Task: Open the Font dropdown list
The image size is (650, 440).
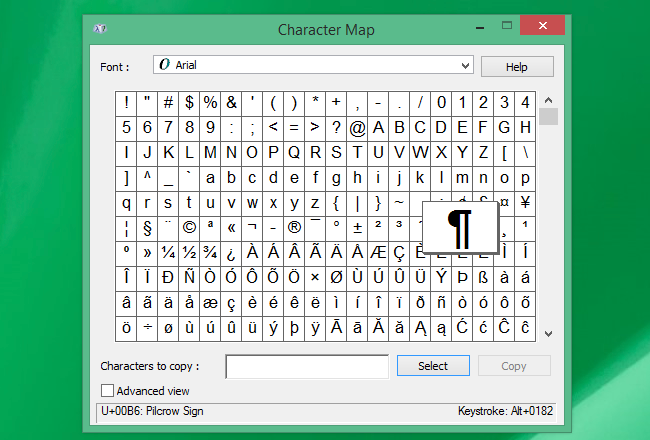Action: [x=464, y=65]
